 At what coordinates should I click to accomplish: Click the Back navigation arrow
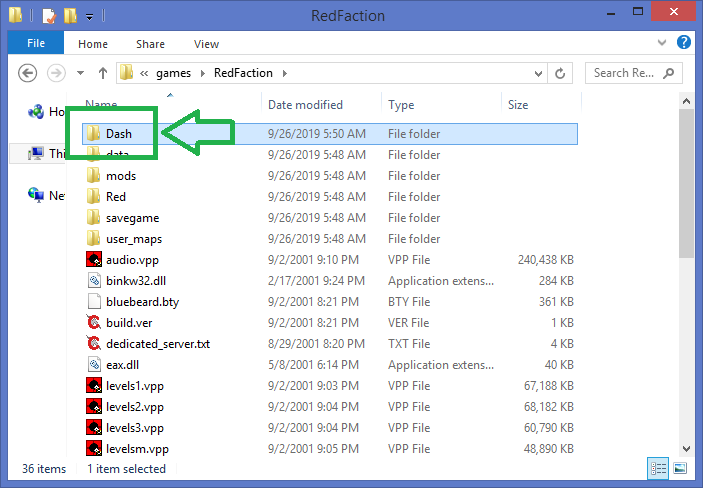28,73
